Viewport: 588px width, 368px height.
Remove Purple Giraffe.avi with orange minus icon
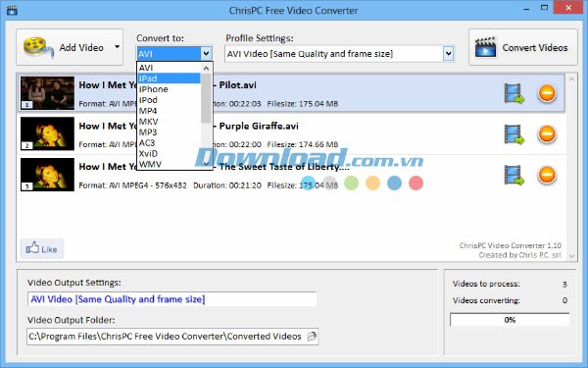pos(547,134)
